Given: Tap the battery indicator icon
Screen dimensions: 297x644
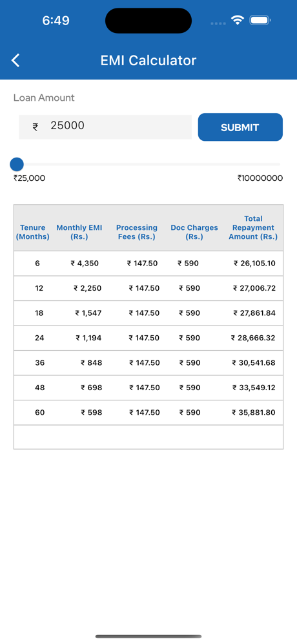Looking at the screenshot, I should [x=260, y=20].
